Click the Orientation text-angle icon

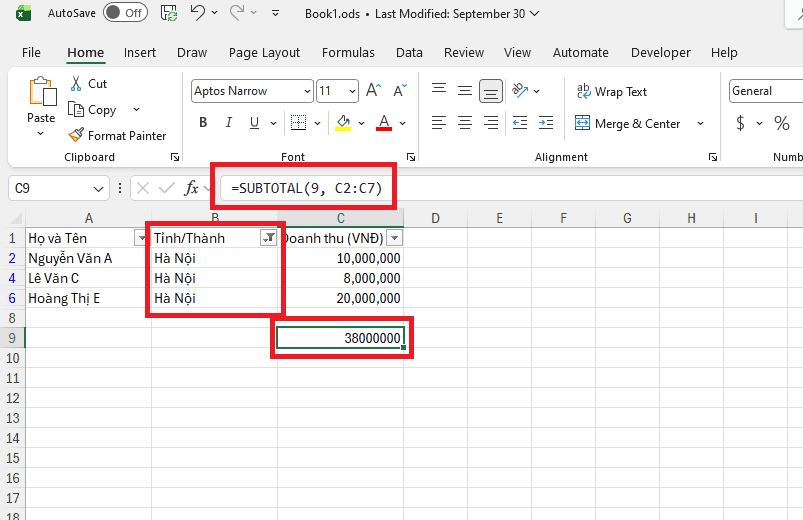pyautogui.click(x=520, y=90)
